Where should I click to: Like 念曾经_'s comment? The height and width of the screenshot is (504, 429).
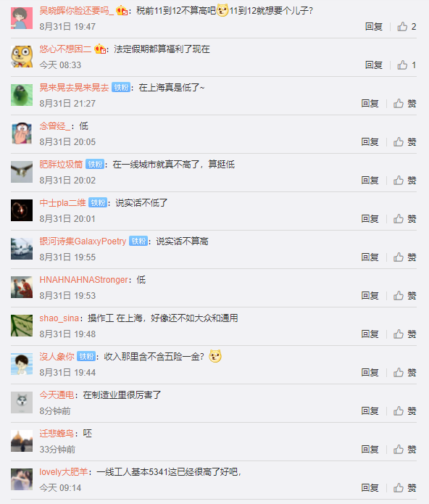[x=404, y=142]
